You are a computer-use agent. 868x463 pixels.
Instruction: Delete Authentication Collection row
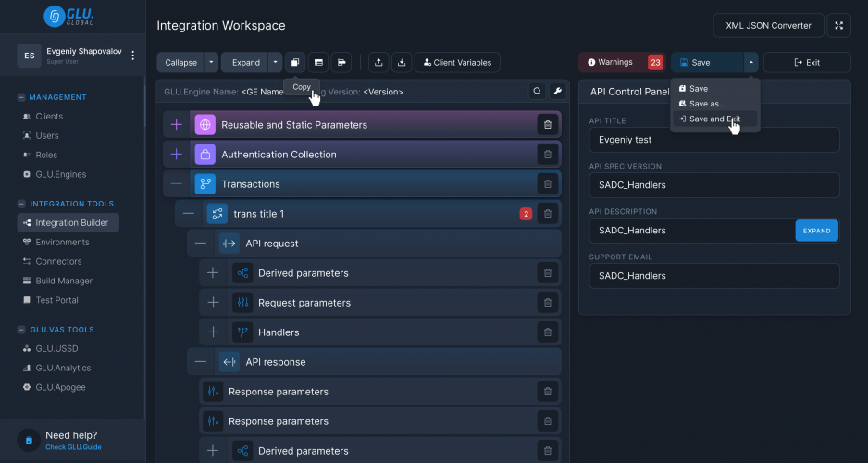548,155
